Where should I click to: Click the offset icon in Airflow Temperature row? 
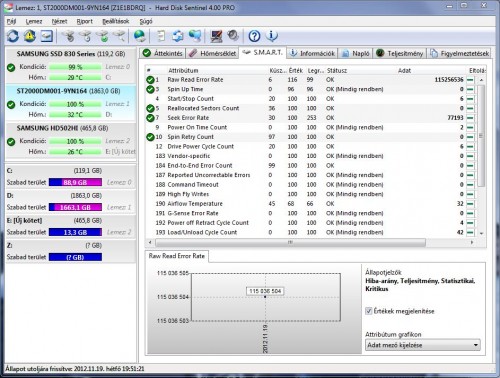tap(470, 204)
